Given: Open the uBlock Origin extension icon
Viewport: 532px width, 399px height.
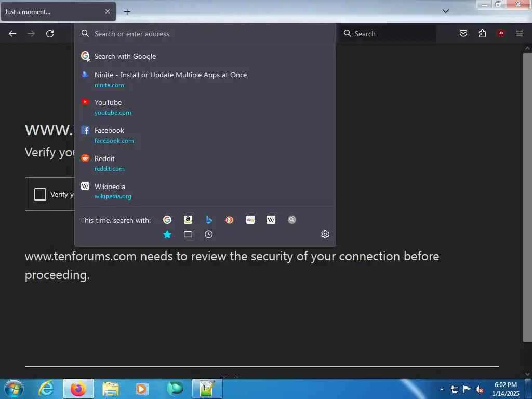Looking at the screenshot, I should [501, 33].
